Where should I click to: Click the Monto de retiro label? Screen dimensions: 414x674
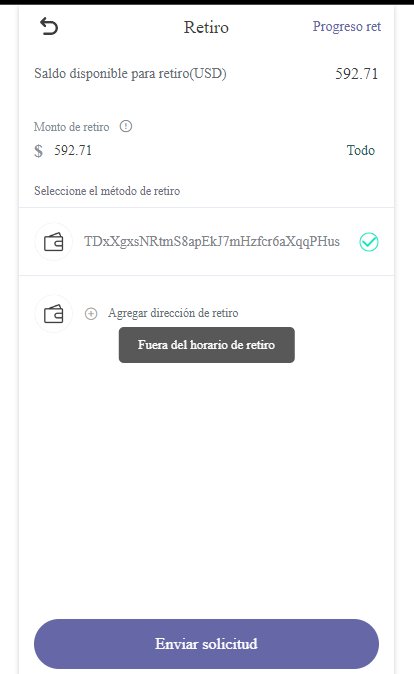click(71, 127)
